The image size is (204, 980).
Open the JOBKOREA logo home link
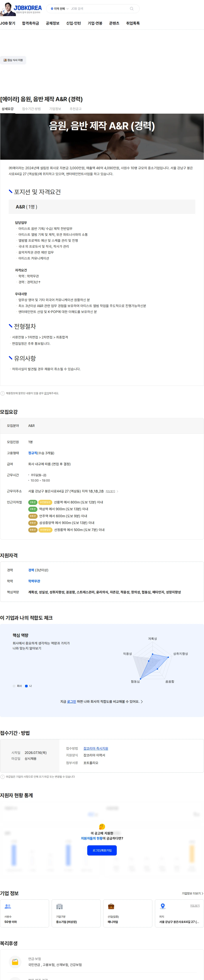[27, 8]
